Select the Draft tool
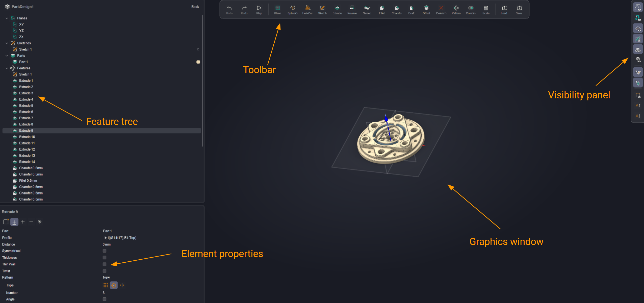644x303 pixels. pos(411,10)
